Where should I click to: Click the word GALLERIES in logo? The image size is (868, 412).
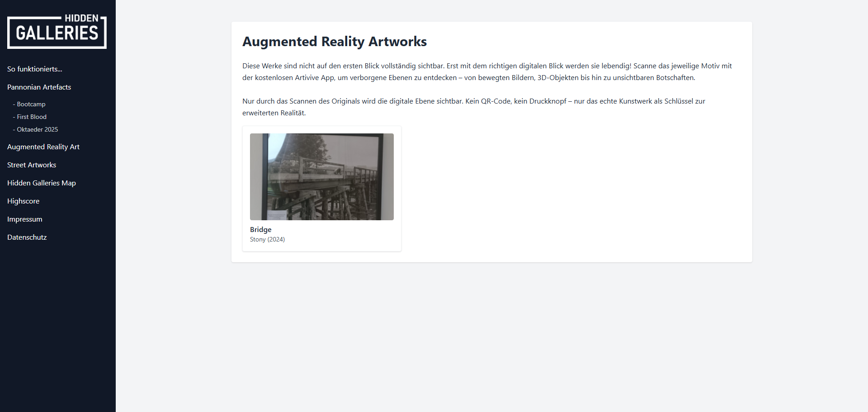click(x=57, y=33)
